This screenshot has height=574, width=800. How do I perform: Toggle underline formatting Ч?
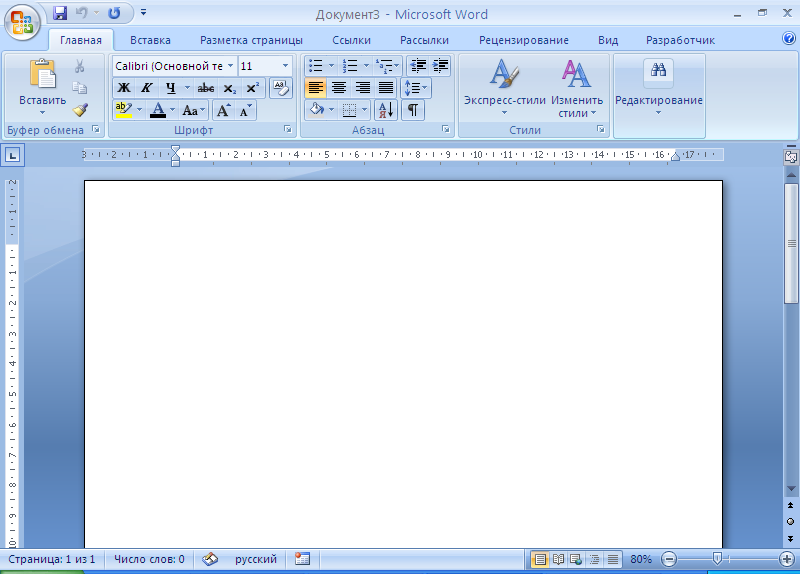click(170, 88)
